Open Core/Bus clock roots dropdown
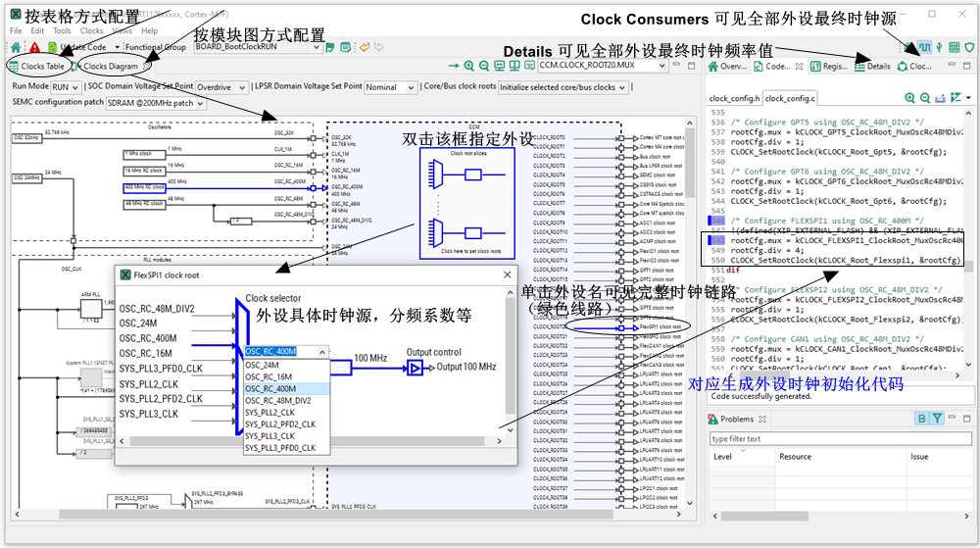Viewport: 980px width, 548px height. point(563,87)
